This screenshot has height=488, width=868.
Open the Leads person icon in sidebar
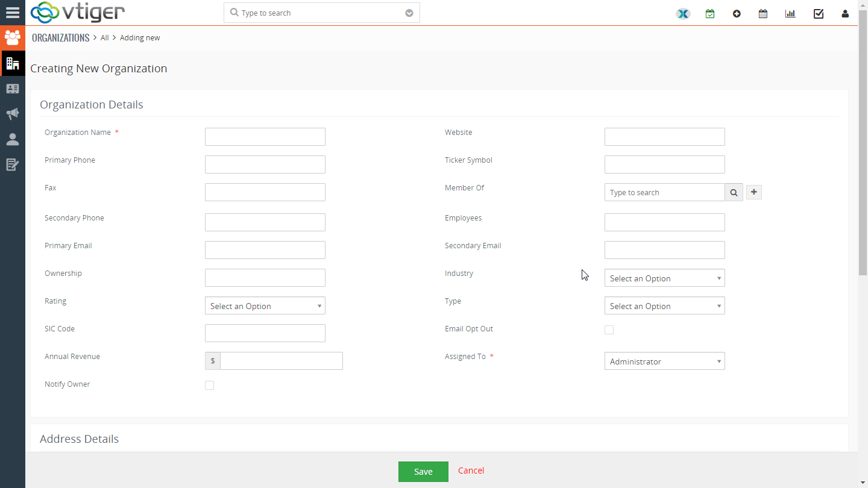tap(13, 139)
